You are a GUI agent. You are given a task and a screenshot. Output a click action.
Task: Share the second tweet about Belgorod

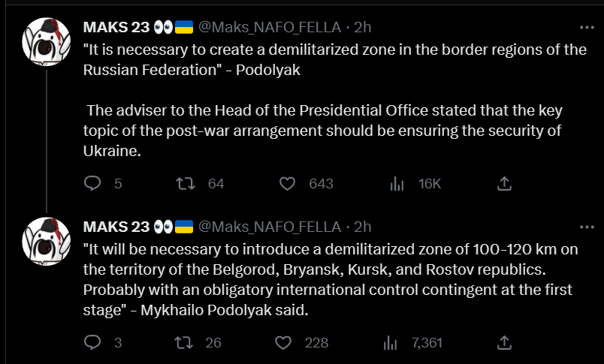click(x=505, y=342)
